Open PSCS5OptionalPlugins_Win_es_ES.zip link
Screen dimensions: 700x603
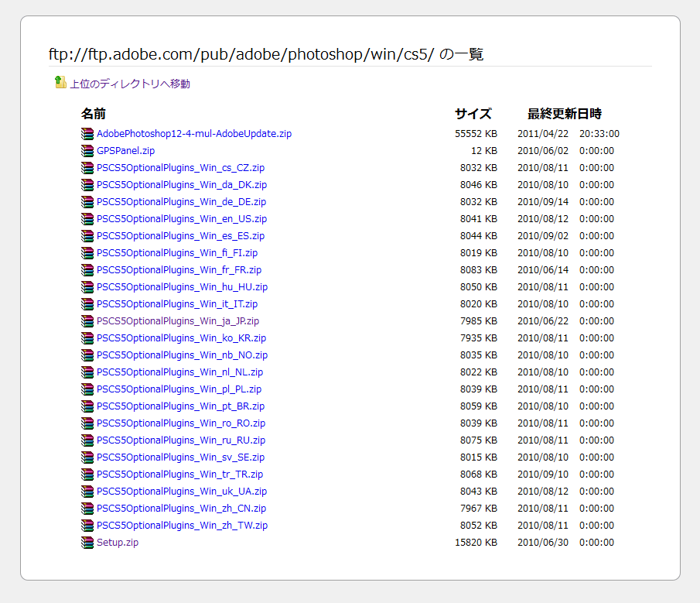pyautogui.click(x=181, y=235)
